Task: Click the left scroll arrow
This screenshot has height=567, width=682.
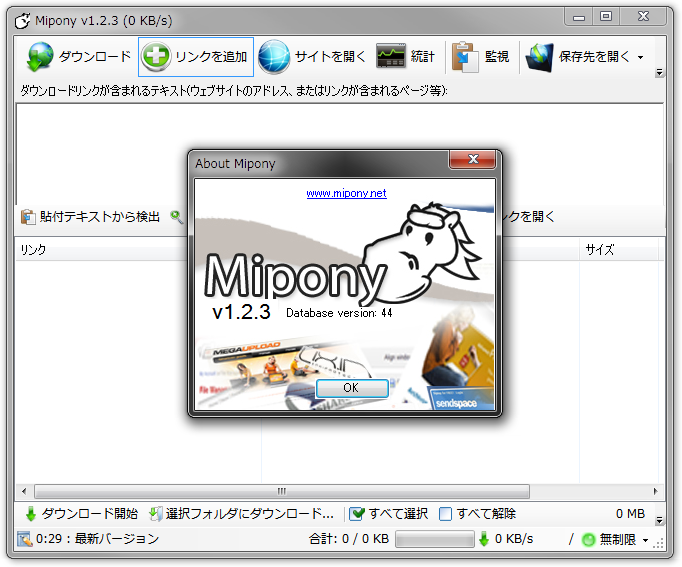Action: (24, 491)
